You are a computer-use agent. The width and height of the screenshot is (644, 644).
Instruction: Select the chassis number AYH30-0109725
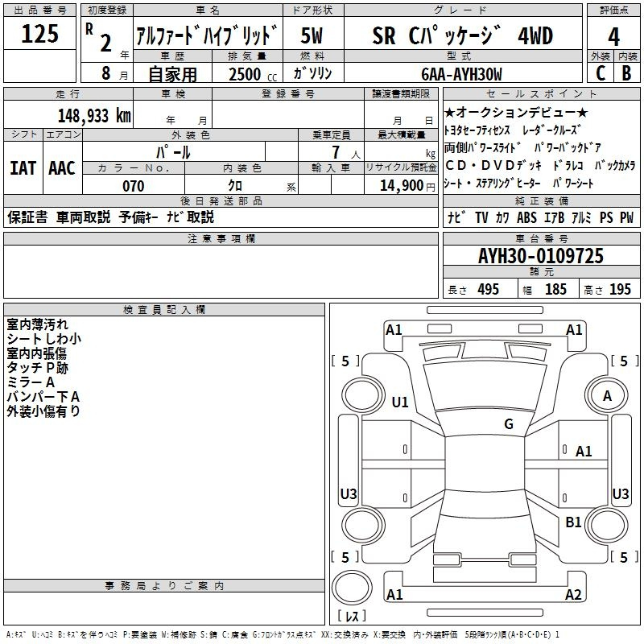click(x=541, y=256)
